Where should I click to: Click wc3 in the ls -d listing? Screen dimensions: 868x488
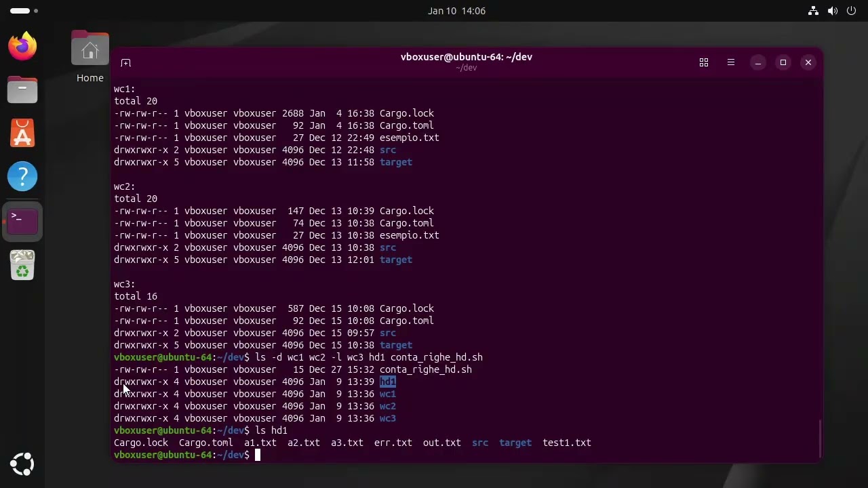point(388,418)
